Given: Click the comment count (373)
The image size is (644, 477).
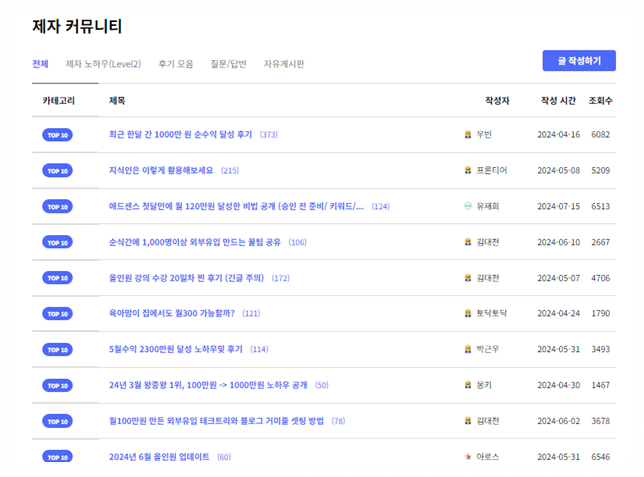Looking at the screenshot, I should point(269,134).
